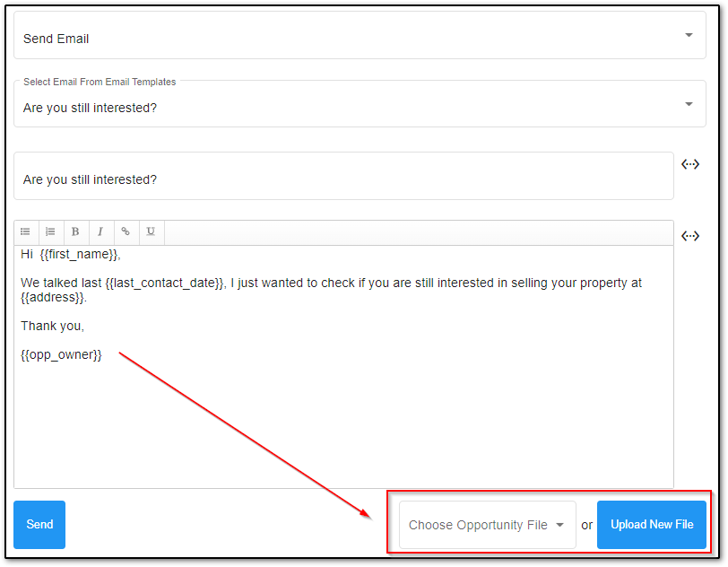Click the merge-field icon beside the subject field
728x567 pixels.
[x=689, y=164]
